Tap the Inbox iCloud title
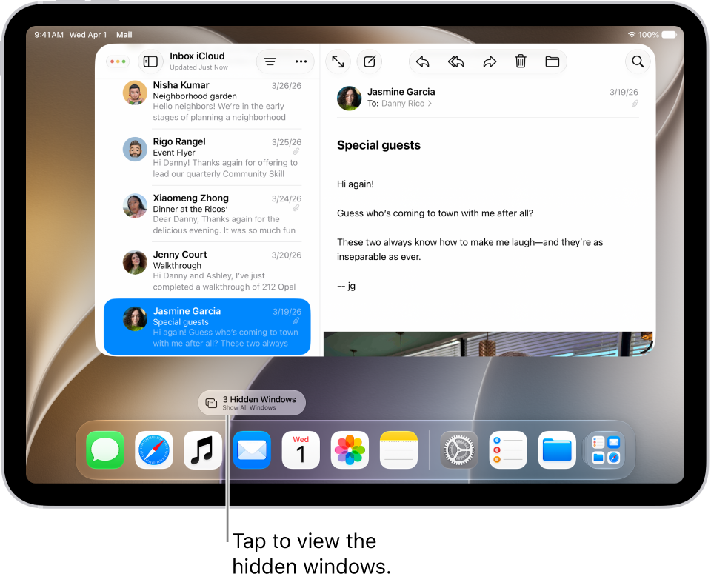 [x=197, y=56]
